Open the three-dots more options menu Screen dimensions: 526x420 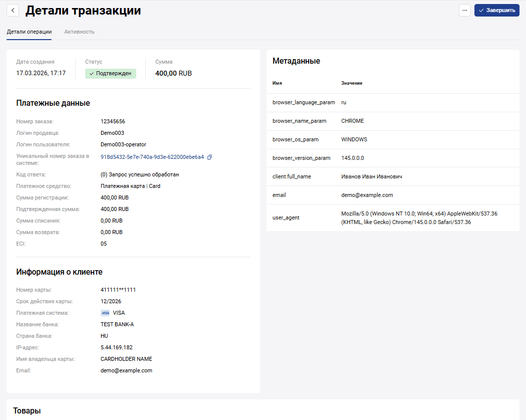[x=464, y=11]
